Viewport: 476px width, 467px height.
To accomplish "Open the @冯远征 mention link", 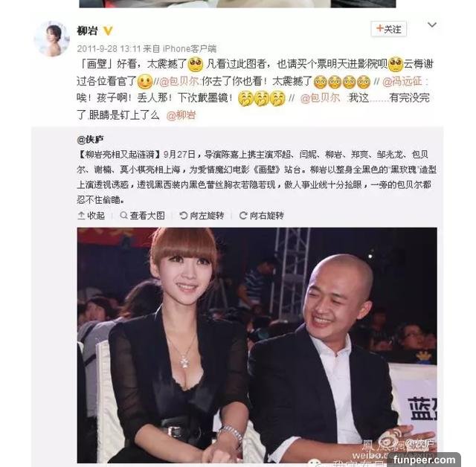I will pyautogui.click(x=402, y=81).
